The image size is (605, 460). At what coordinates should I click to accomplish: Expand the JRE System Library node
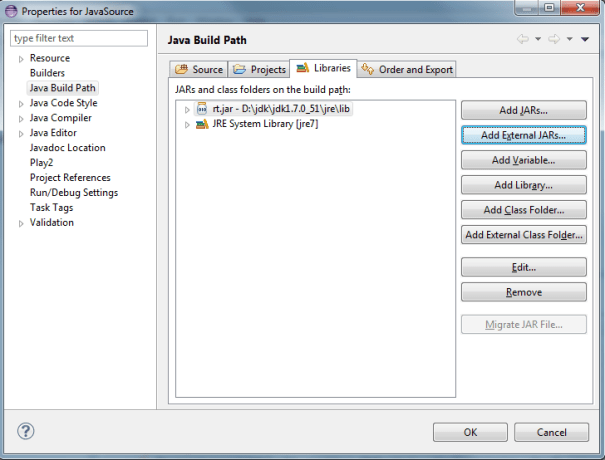tap(187, 124)
